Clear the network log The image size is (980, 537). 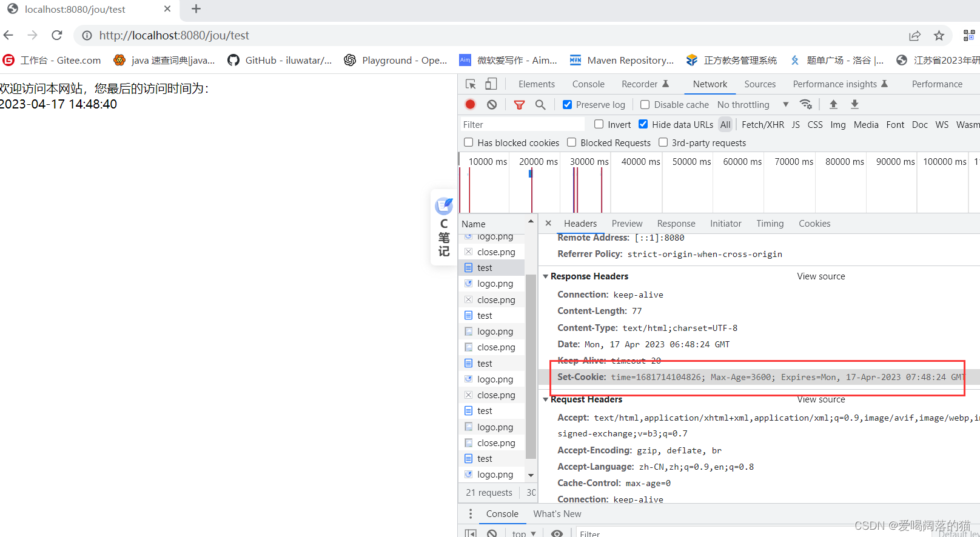click(x=492, y=104)
